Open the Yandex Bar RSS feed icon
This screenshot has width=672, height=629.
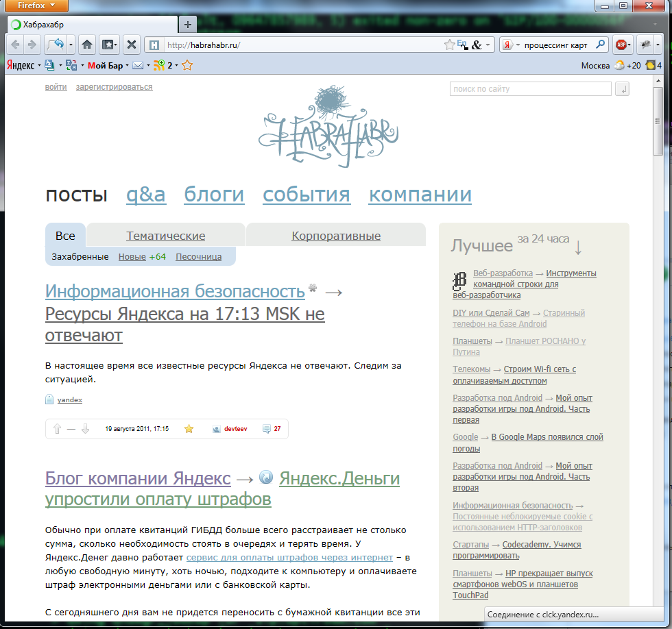159,65
